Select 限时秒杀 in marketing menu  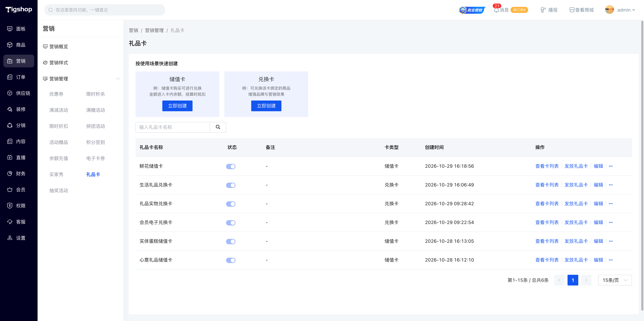(x=95, y=94)
